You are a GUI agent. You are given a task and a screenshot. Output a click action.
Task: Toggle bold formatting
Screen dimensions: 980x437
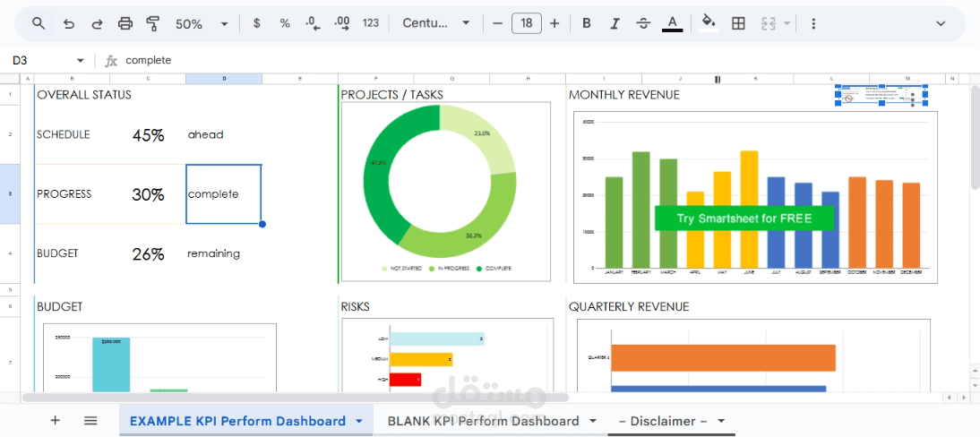pyautogui.click(x=586, y=24)
